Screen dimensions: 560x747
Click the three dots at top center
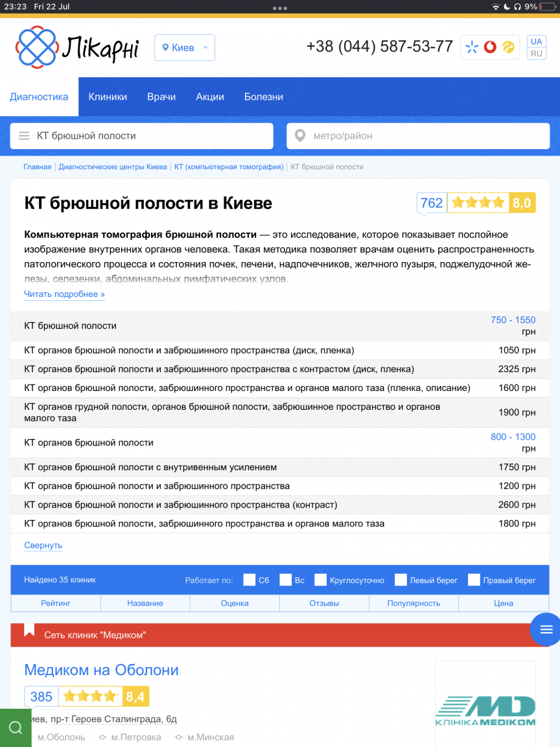pos(280,8)
